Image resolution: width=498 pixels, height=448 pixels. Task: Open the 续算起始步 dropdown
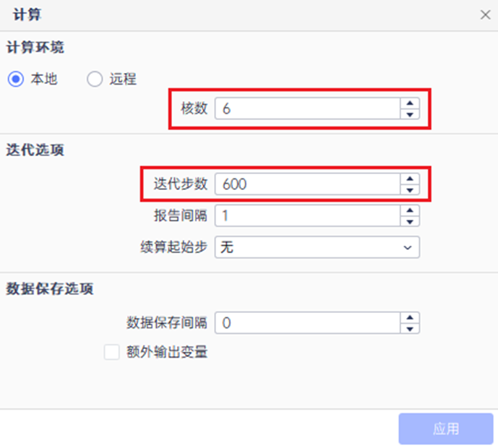[317, 247]
